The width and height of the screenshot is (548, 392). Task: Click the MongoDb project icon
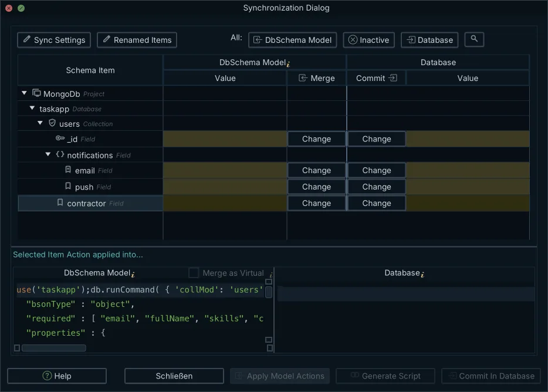point(37,93)
